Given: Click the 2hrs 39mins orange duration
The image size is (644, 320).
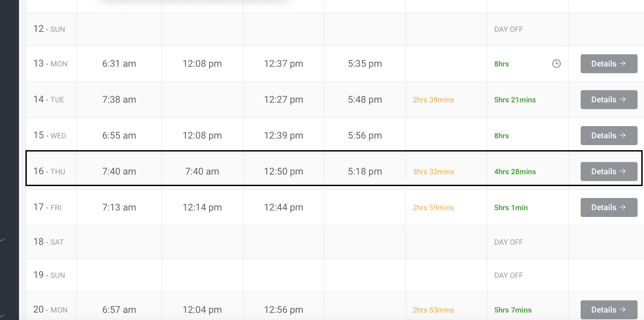Looking at the screenshot, I should [x=433, y=100].
